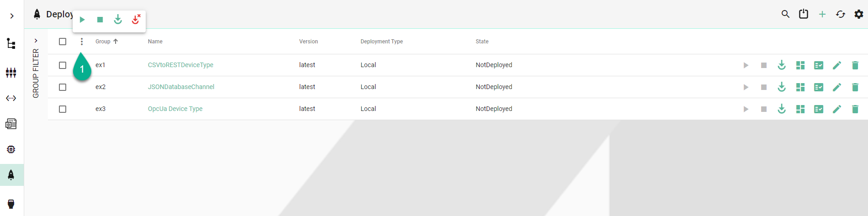The height and width of the screenshot is (216, 868).
Task: Click the bulk undeploy red icon
Action: pyautogui.click(x=136, y=20)
